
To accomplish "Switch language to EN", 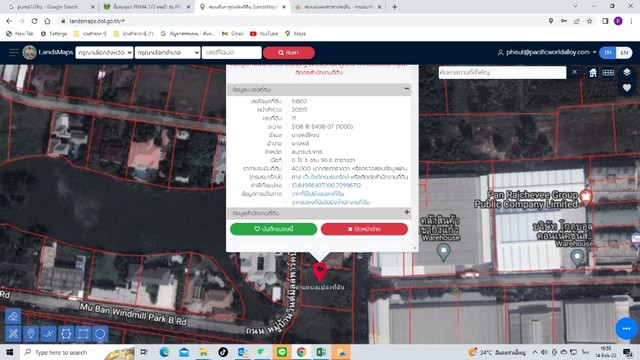I will 624,53.
